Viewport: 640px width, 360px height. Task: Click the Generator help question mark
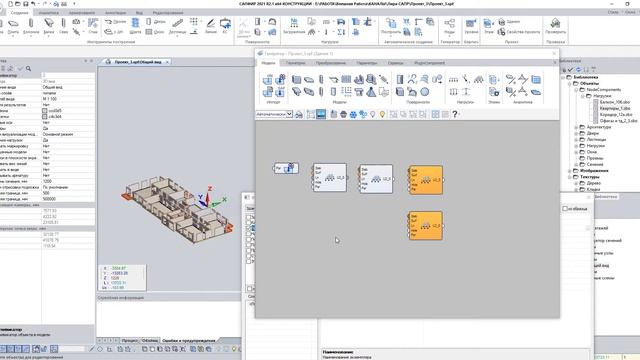pos(455,115)
